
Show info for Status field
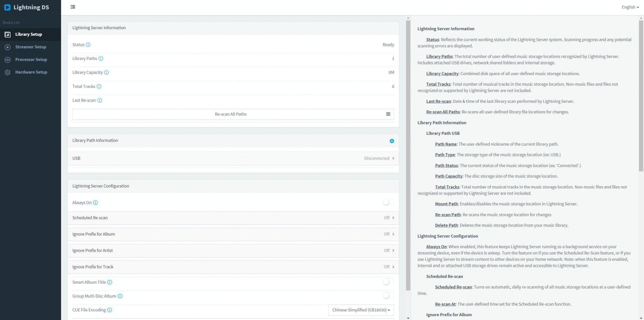[88, 45]
